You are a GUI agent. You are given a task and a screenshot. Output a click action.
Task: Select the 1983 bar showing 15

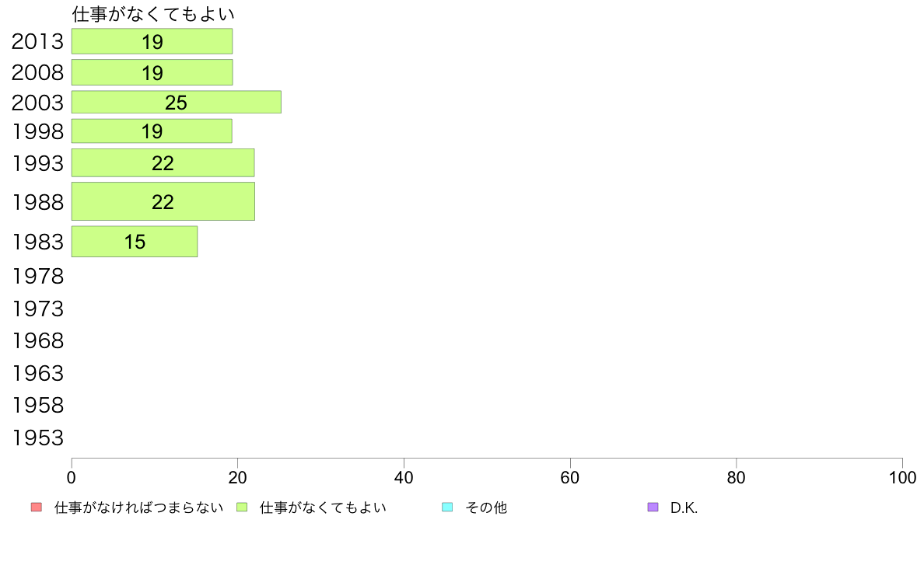pos(135,242)
